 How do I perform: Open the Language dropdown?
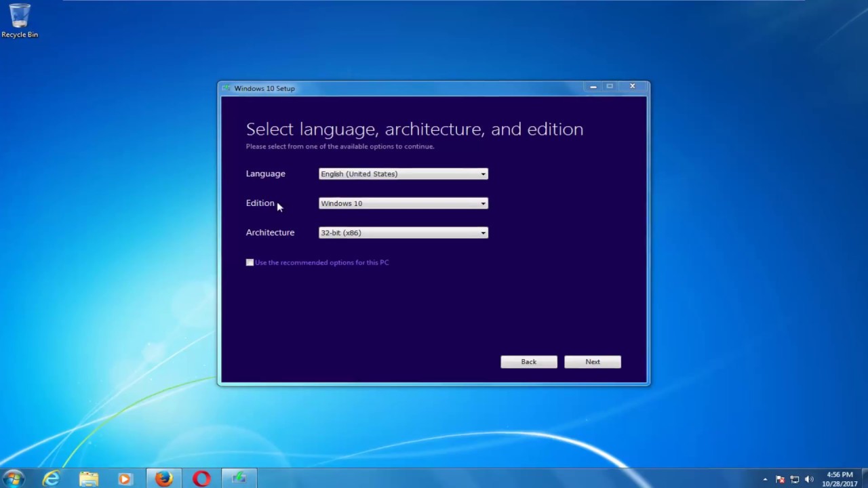pyautogui.click(x=403, y=174)
